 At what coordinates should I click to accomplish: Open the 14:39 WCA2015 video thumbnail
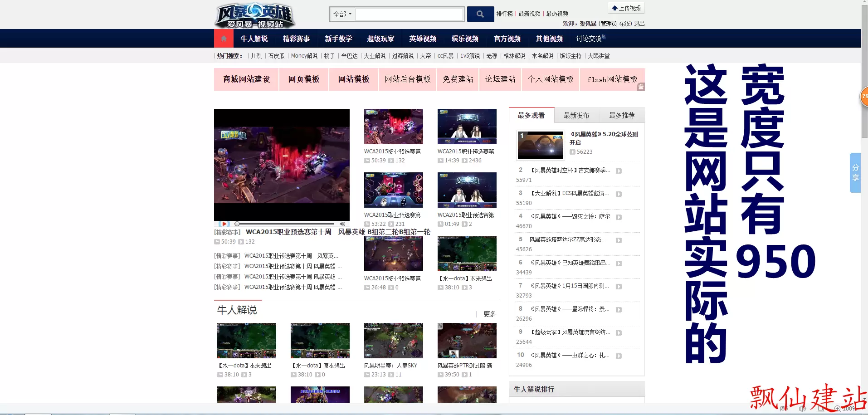(467, 127)
